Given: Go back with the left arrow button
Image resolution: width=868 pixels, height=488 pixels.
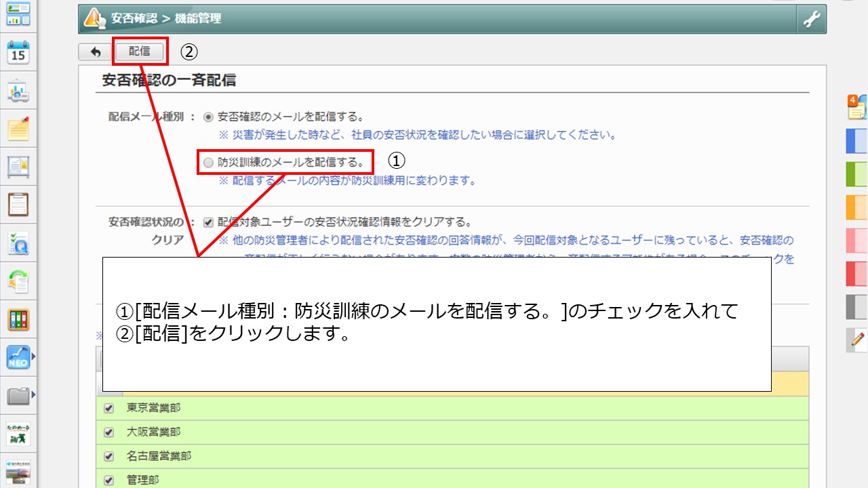Looking at the screenshot, I should (96, 52).
